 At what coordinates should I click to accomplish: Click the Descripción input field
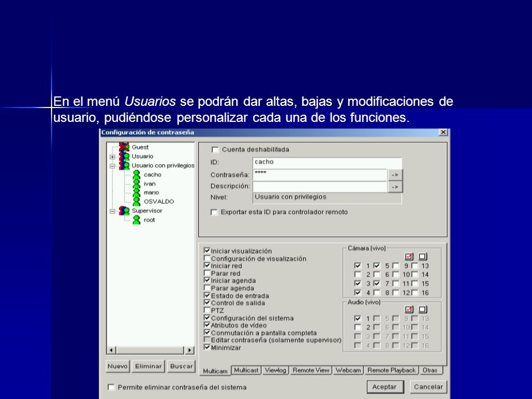320,187
